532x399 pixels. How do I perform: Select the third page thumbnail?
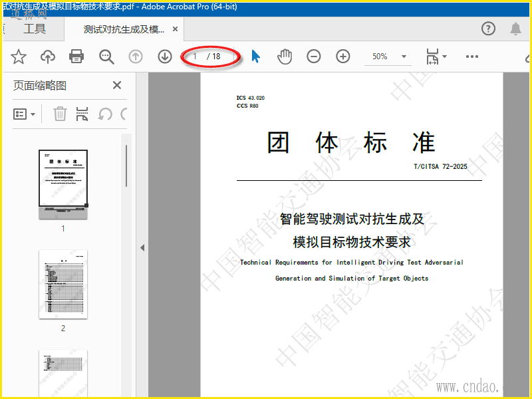click(x=63, y=373)
